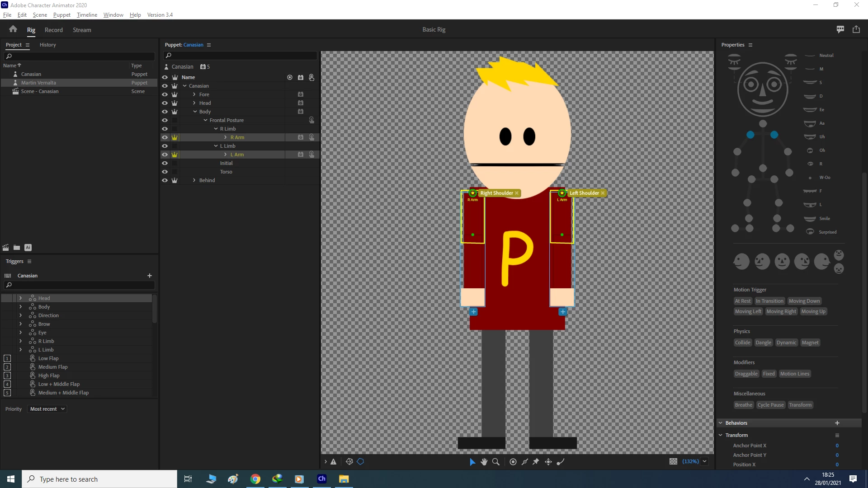Open the Priority dropdown
Viewport: 868px width, 488px height.
coord(47,409)
